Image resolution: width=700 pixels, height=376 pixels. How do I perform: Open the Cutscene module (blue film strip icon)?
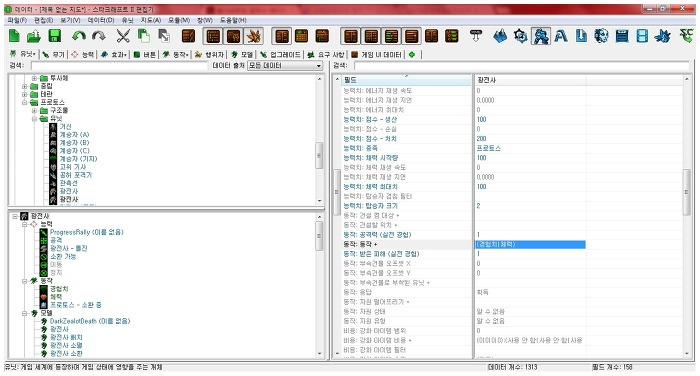point(642,36)
